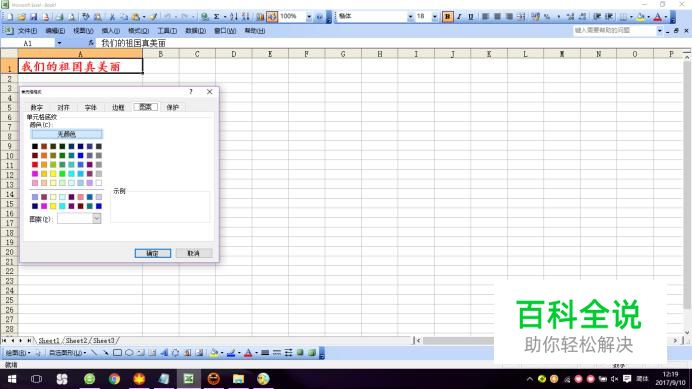
Task: Open the 数据(D) Data menu
Action: click(x=195, y=31)
